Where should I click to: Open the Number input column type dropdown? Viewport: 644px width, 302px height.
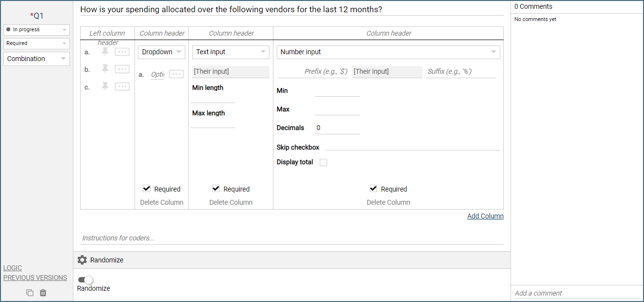(x=388, y=52)
